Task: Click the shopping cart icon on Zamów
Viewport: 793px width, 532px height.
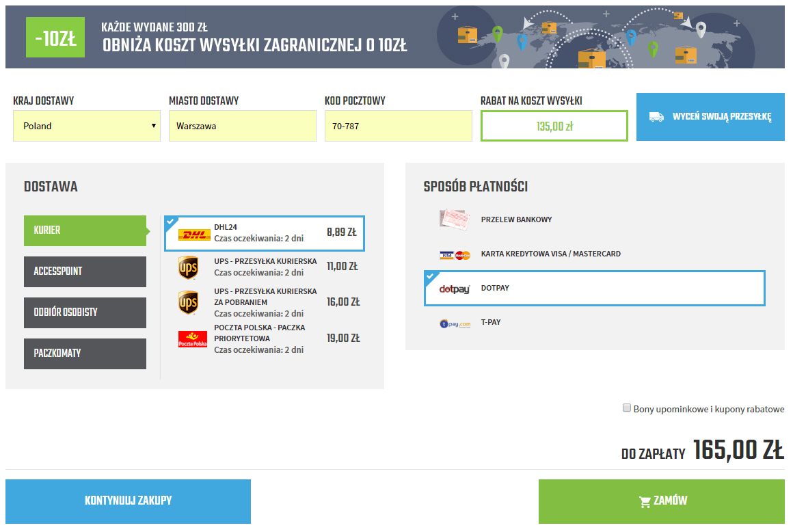Action: click(x=645, y=502)
